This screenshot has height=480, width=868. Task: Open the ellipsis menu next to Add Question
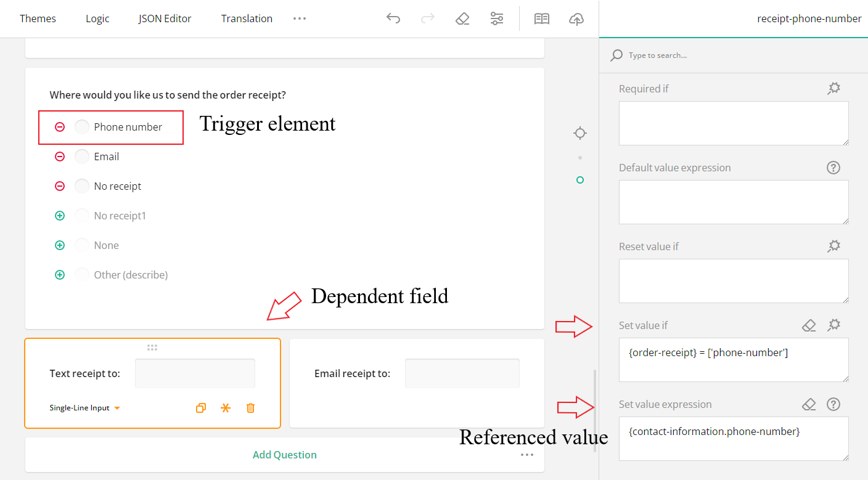point(527,454)
